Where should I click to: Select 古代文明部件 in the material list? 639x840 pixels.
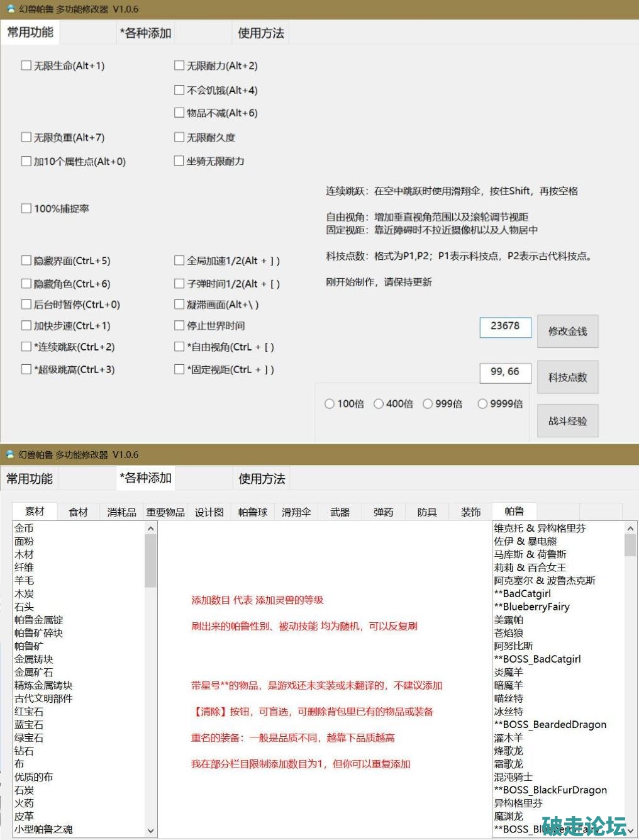pos(43,698)
